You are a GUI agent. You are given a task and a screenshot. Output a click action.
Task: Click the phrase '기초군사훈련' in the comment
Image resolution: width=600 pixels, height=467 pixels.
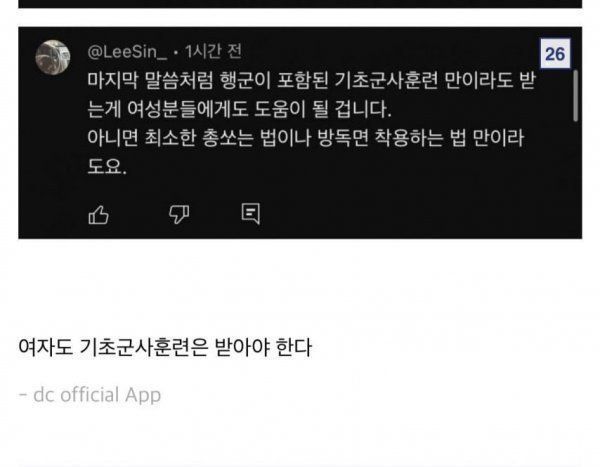(386, 81)
